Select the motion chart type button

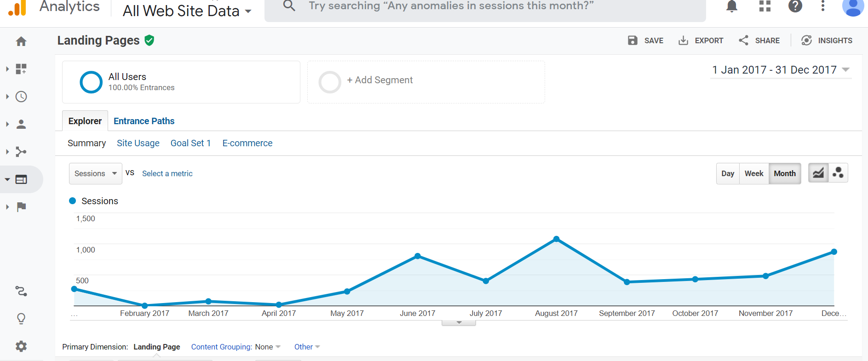(838, 173)
